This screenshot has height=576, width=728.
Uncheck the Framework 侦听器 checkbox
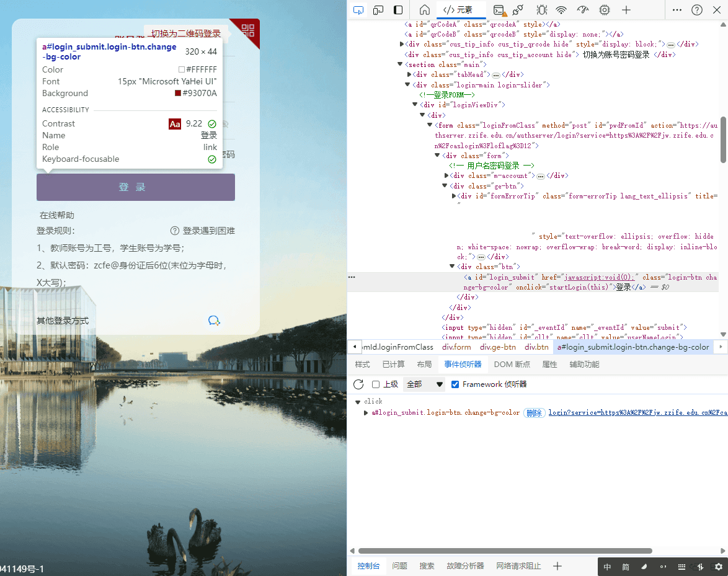point(455,384)
